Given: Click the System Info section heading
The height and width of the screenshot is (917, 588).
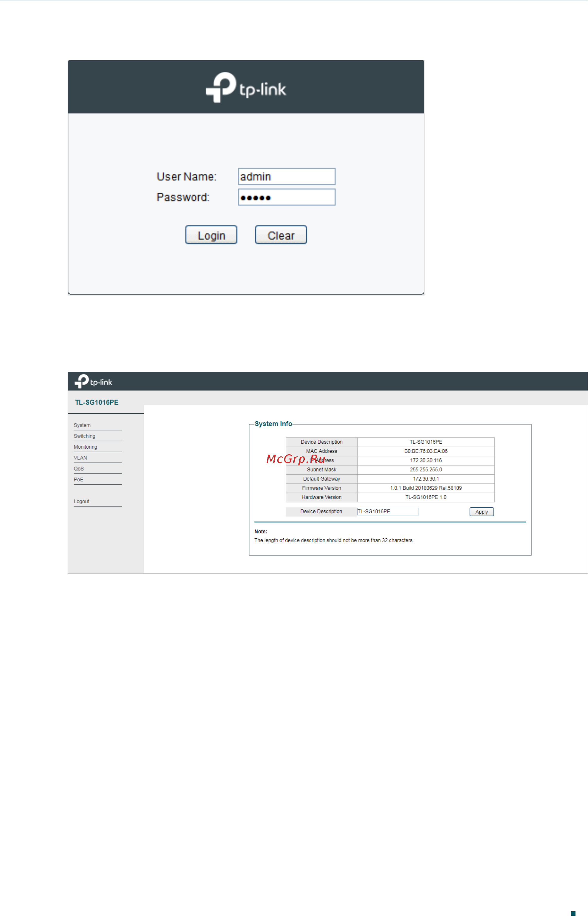Looking at the screenshot, I should tap(273, 424).
